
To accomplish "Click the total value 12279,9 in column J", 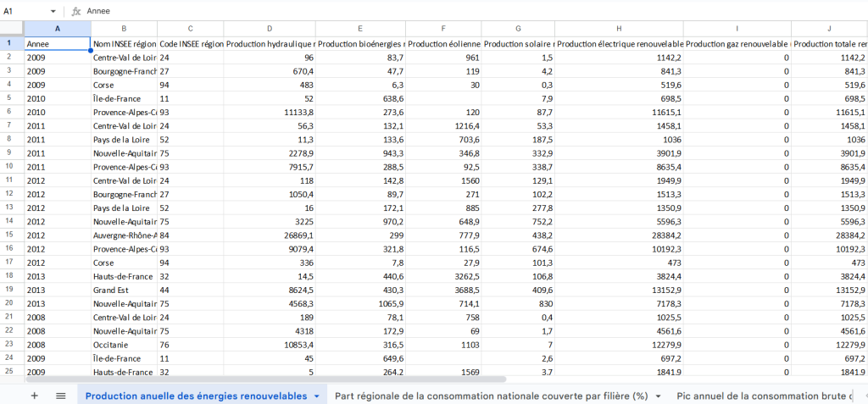I will [830, 344].
